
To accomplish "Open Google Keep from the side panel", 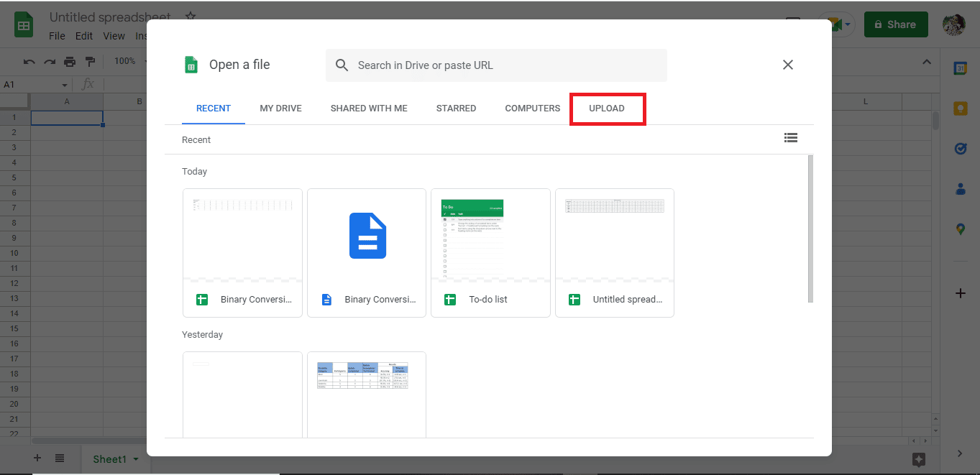I will tap(961, 108).
